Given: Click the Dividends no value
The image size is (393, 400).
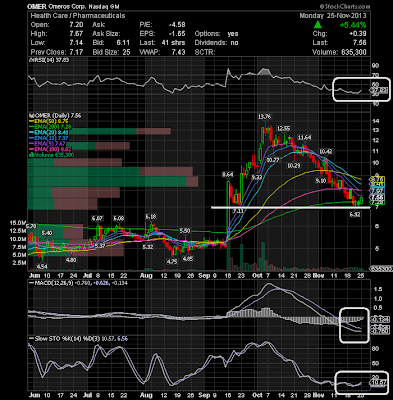Looking at the screenshot, I should 234,43.
